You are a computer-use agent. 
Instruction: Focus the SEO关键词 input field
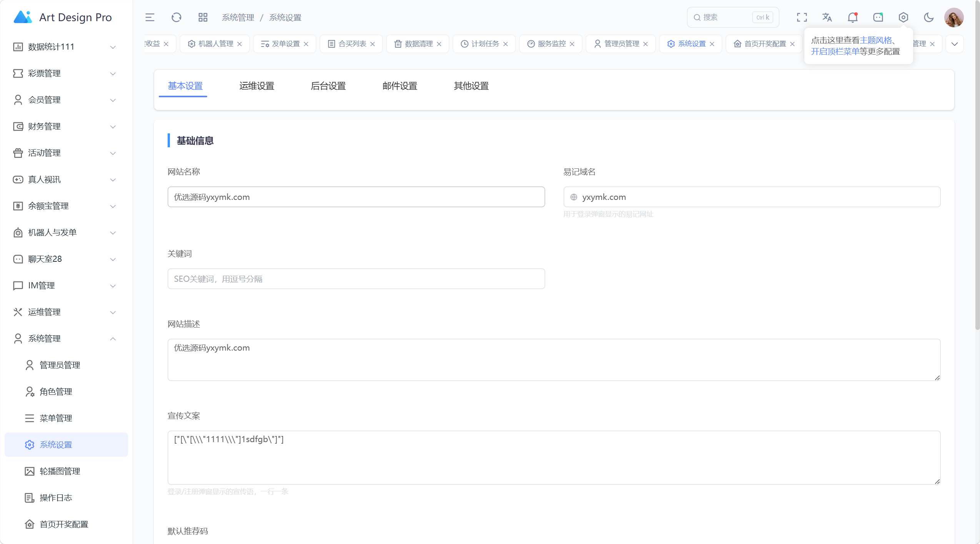pos(356,279)
